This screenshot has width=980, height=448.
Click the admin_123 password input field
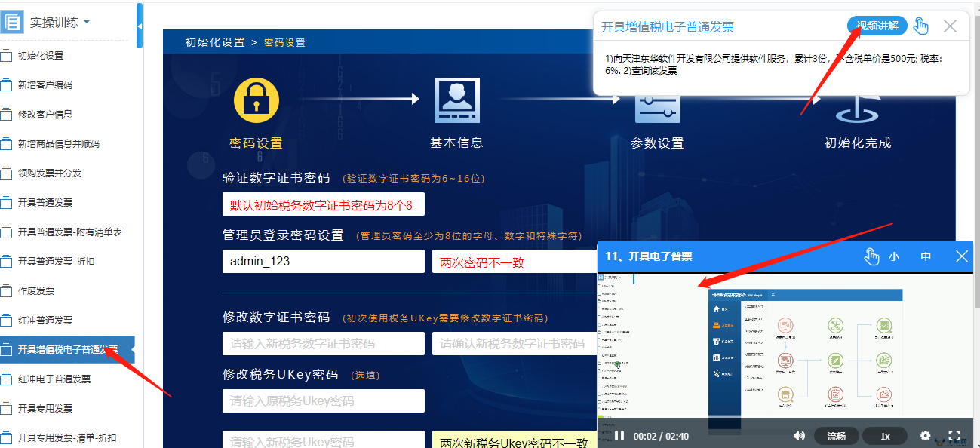(x=323, y=262)
